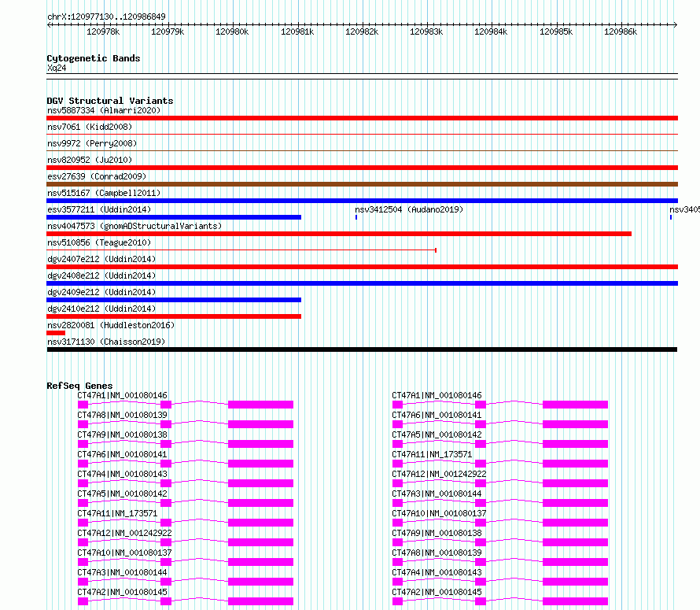Click the 120986k ruler tick label

[621, 31]
